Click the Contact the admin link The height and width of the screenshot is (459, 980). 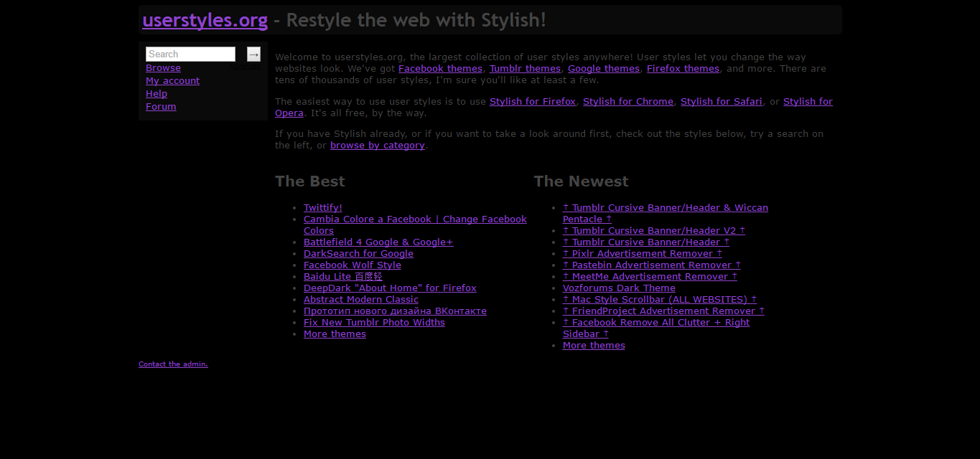[173, 364]
